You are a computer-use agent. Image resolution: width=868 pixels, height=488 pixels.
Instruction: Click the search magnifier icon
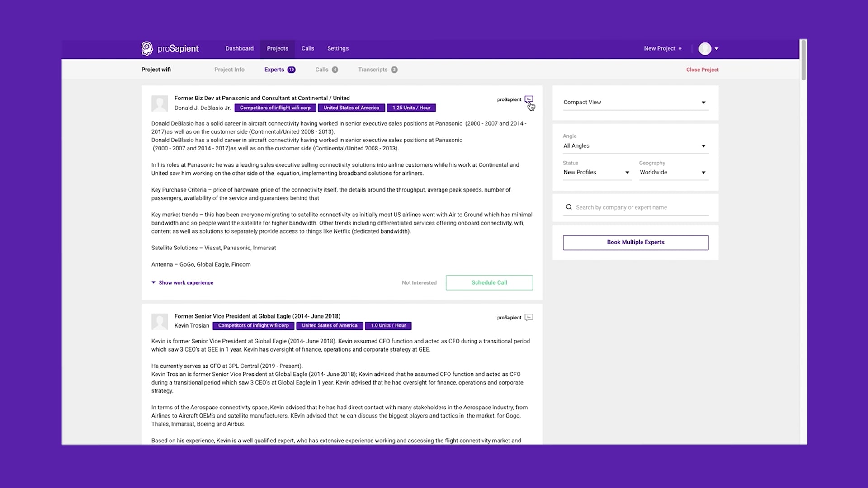pos(569,207)
